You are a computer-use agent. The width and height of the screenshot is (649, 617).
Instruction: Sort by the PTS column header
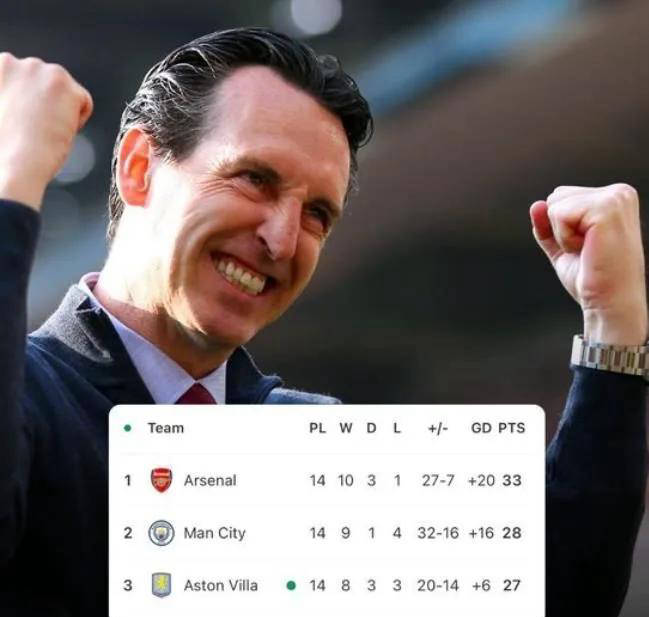[512, 428]
